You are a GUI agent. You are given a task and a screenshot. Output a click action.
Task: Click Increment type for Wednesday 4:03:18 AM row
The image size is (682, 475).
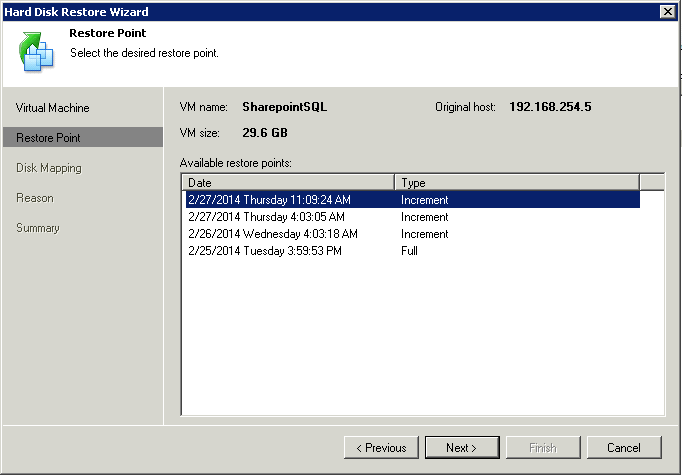click(425, 234)
